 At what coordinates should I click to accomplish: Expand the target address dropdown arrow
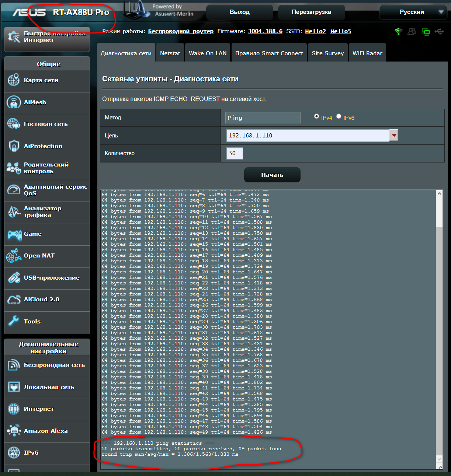394,136
